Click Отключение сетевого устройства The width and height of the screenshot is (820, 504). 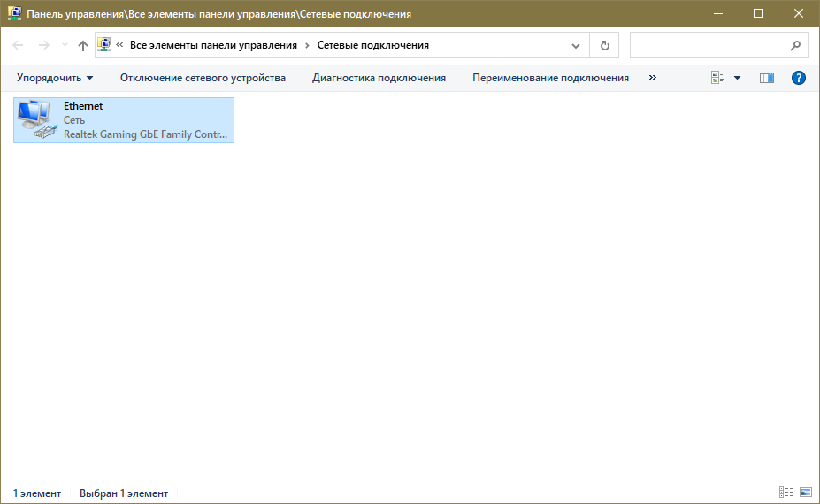203,78
